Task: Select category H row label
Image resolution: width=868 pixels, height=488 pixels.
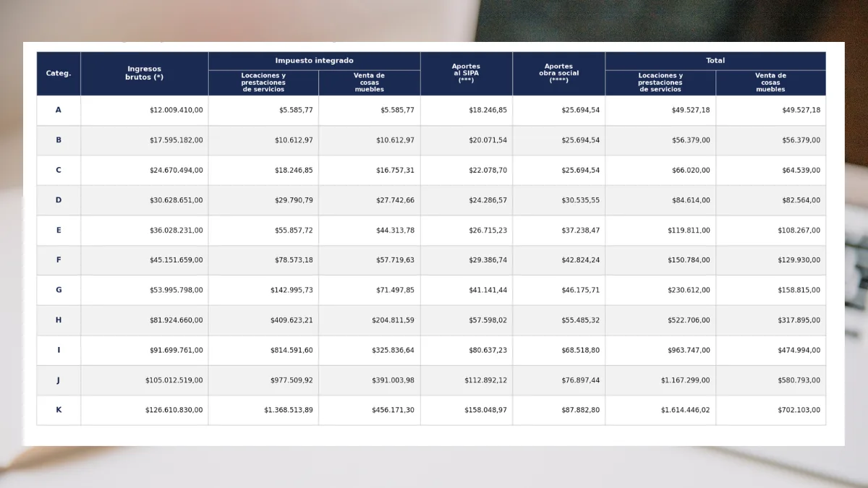Action: point(59,320)
